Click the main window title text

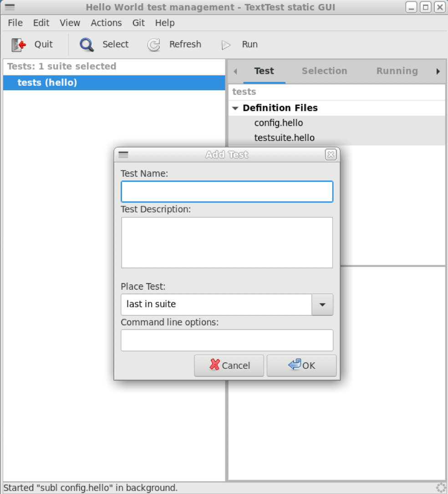[x=210, y=7]
